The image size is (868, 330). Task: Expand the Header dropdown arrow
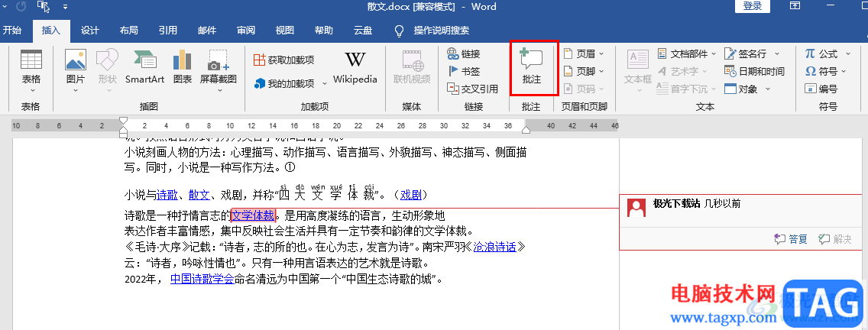tap(602, 53)
